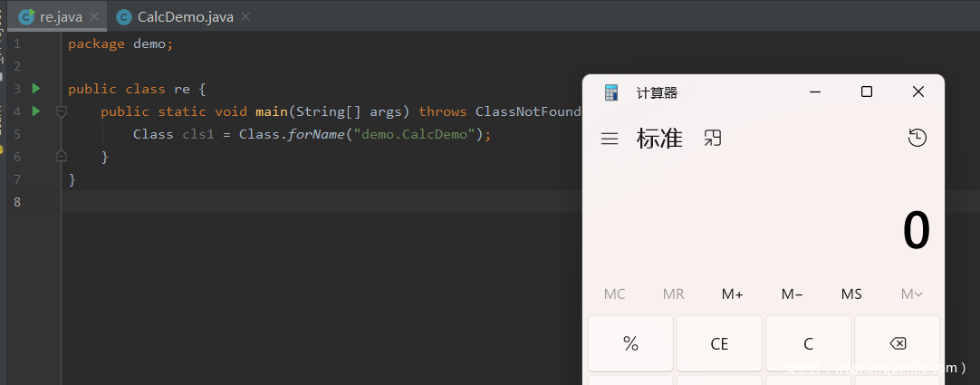
Task: Click the main method name on line 4
Action: click(x=271, y=111)
